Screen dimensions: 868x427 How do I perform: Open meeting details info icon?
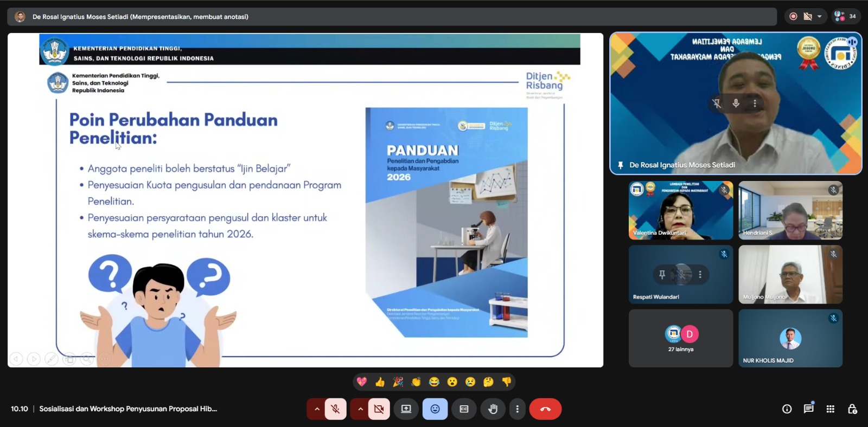787,409
